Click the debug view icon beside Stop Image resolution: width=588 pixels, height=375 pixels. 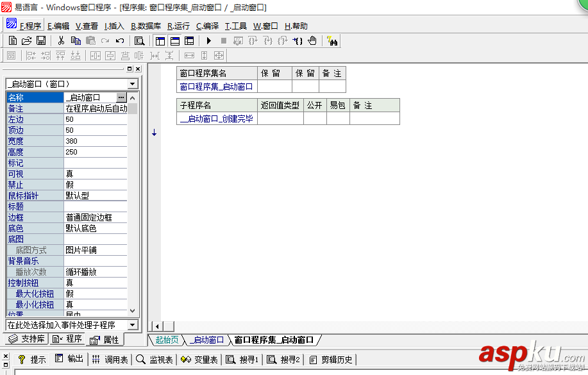[238, 40]
